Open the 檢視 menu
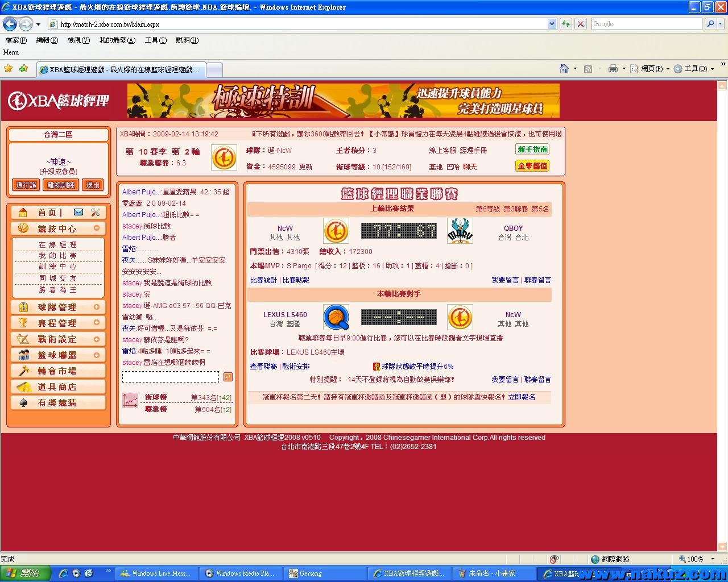The image size is (728, 582). pyautogui.click(x=78, y=40)
